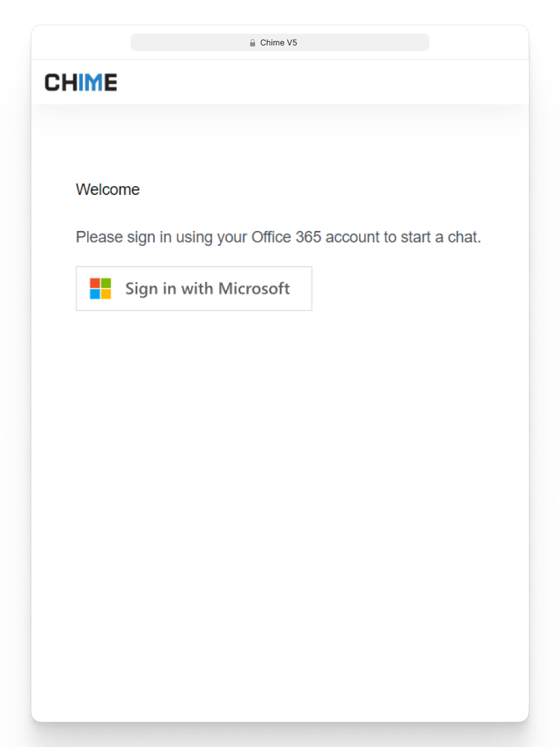The height and width of the screenshot is (747, 560).
Task: Click the red square of the Microsoft logo
Action: [x=94, y=284]
